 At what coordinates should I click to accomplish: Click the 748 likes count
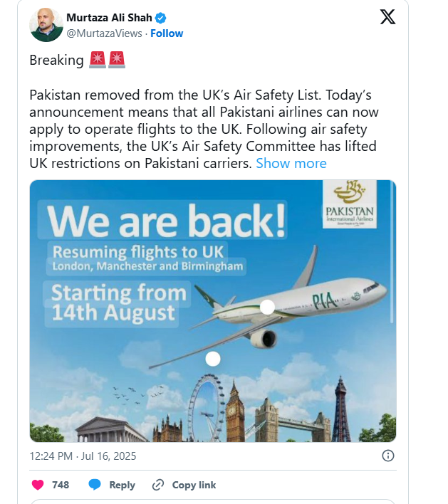61,485
